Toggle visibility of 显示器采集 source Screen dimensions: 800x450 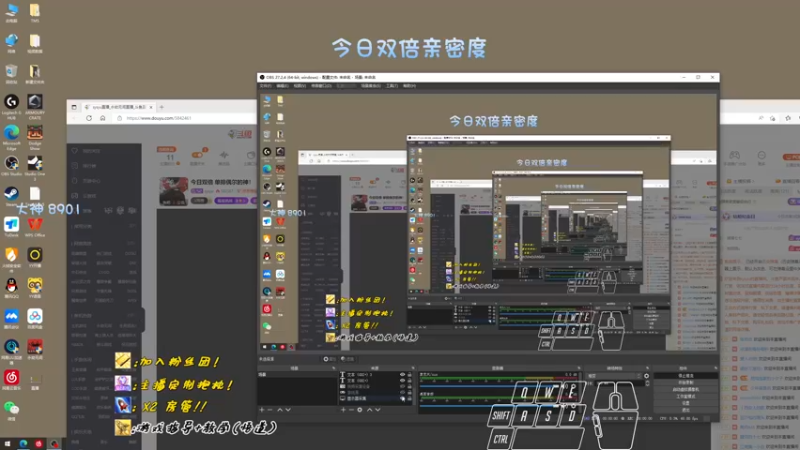coord(402,398)
